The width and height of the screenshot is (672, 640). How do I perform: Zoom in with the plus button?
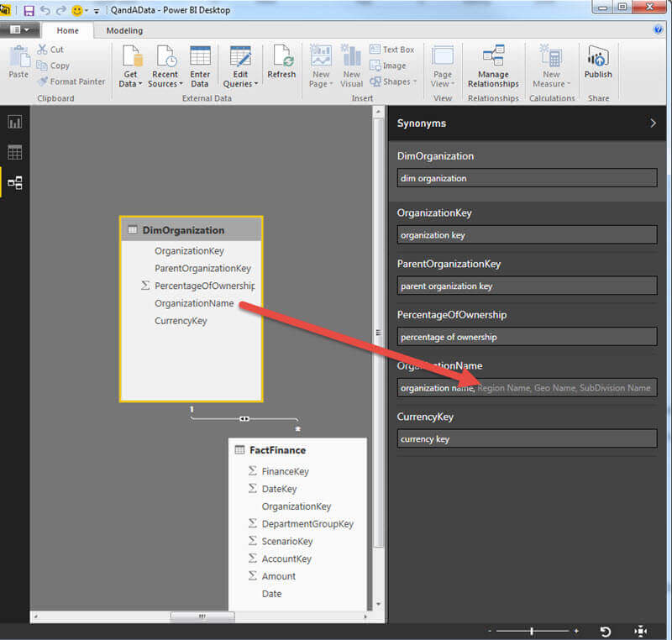576,631
